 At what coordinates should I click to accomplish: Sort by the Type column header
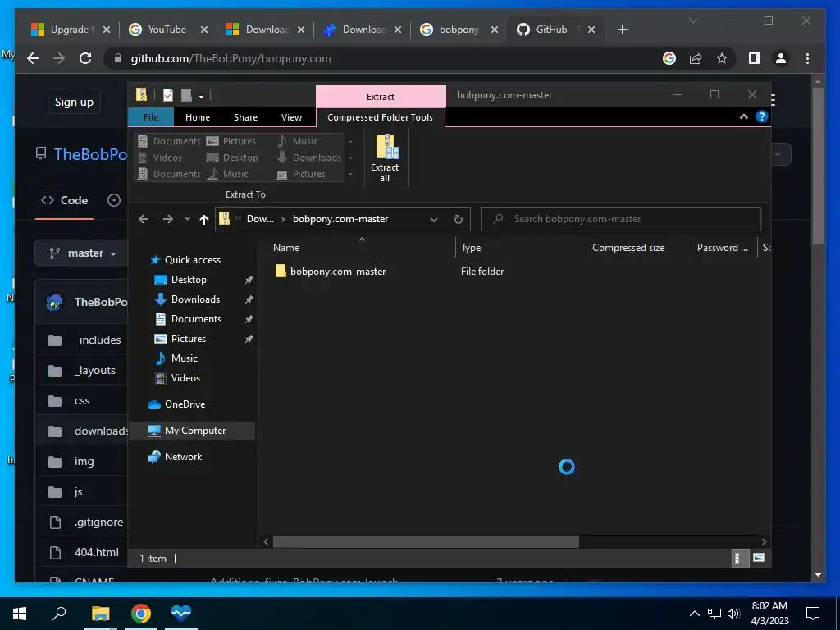(471, 248)
